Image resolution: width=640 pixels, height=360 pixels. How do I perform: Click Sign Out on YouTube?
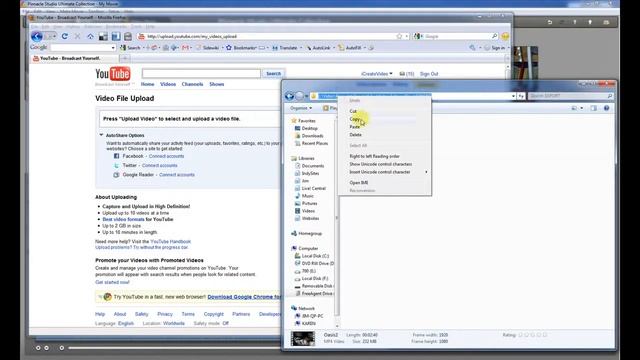pyautogui.click(x=429, y=74)
